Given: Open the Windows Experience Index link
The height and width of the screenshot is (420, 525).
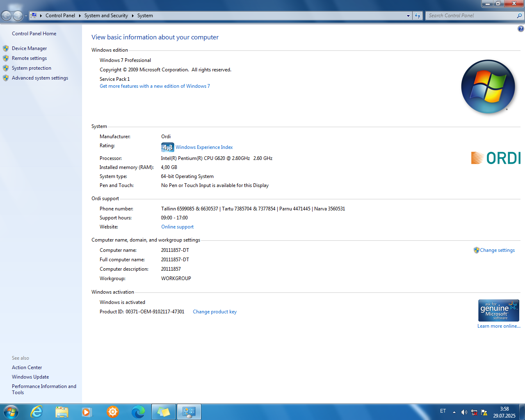Looking at the screenshot, I should coord(204,147).
